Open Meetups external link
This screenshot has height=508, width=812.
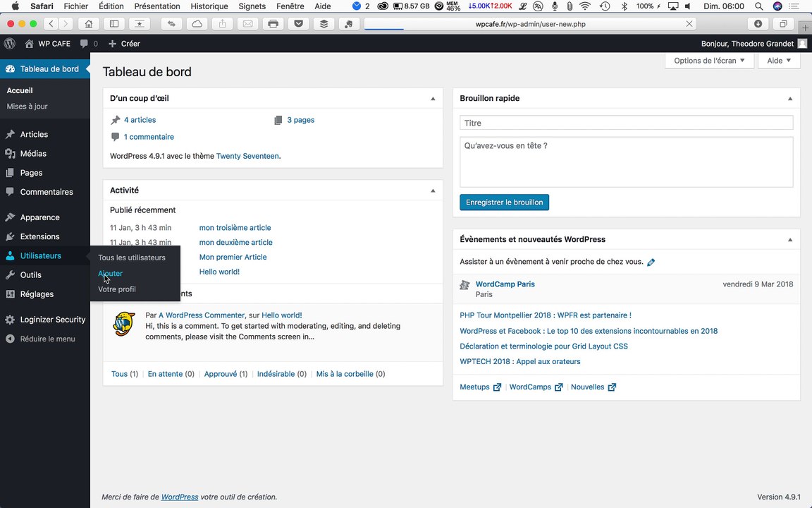[x=480, y=387]
